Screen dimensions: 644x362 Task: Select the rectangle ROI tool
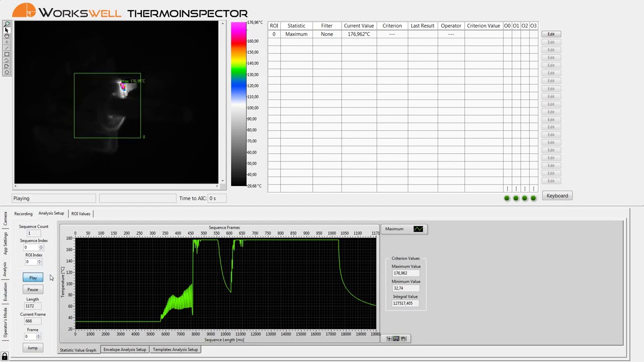point(7,54)
